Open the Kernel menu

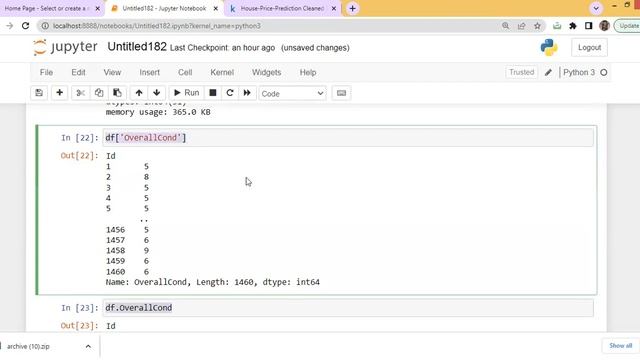click(x=222, y=72)
